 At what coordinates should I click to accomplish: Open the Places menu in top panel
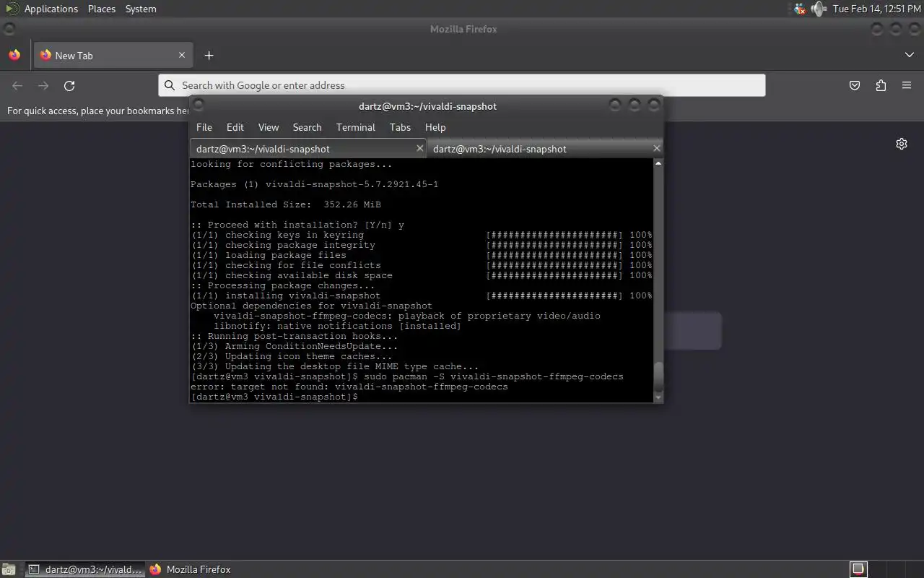[x=102, y=9]
